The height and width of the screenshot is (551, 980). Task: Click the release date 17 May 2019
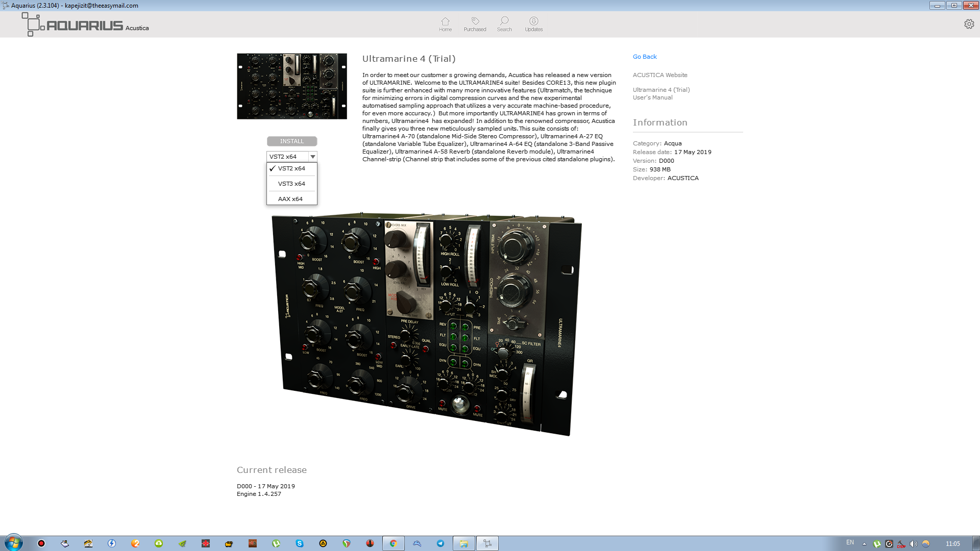point(692,152)
